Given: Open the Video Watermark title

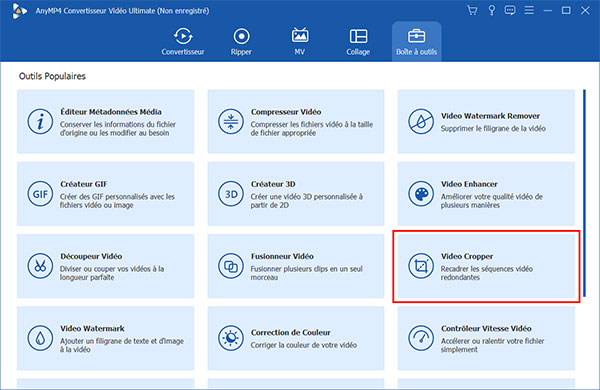Looking at the screenshot, I should [x=92, y=328].
